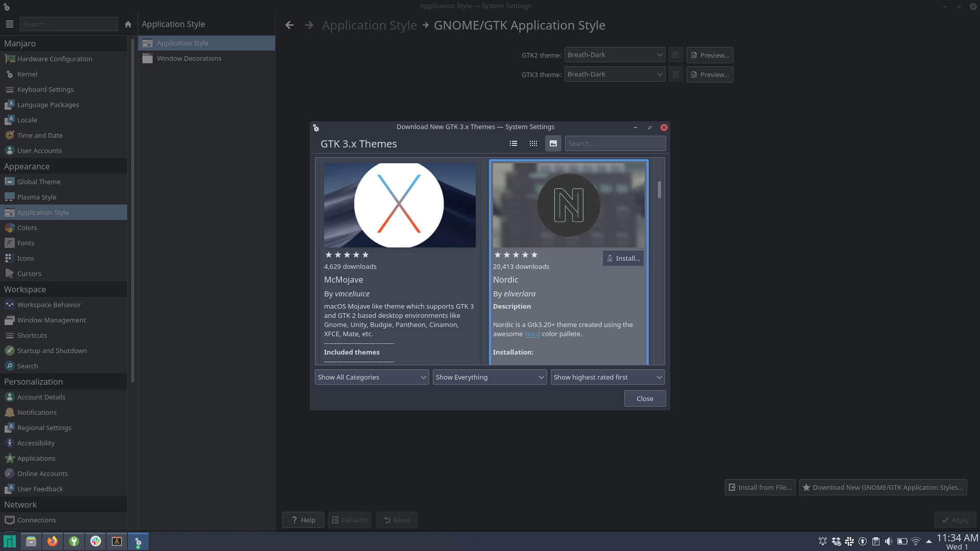Select Window Decorations in the list

[x=189, y=58]
